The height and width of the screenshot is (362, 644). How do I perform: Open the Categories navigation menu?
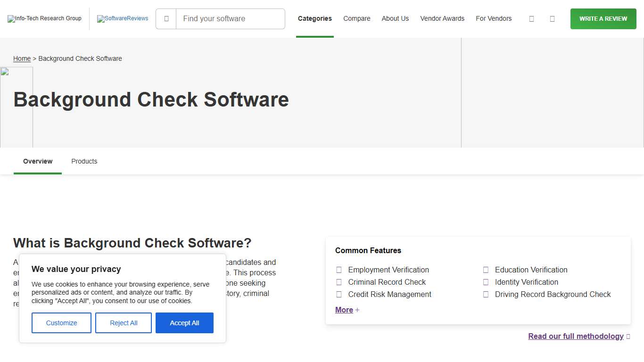314,18
